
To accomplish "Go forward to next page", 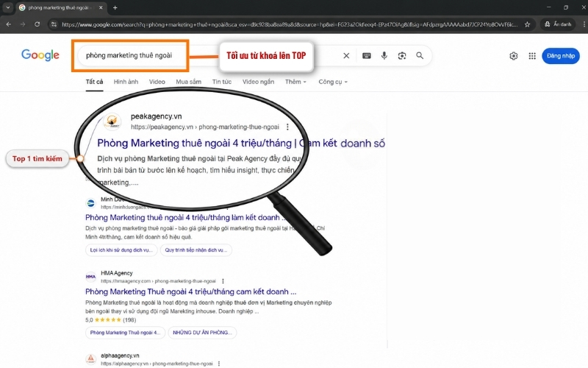I will coord(23,24).
